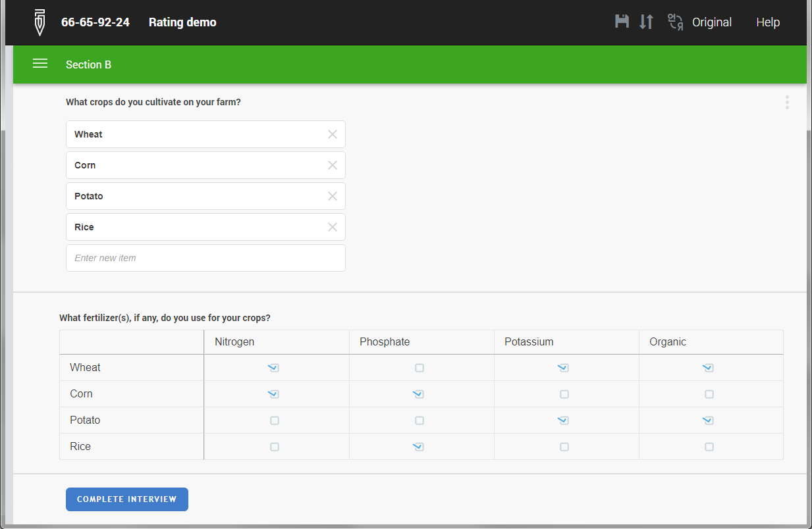Screen dimensions: 812x529
Task: Remove the Wheat item with X
Action: [x=333, y=134]
